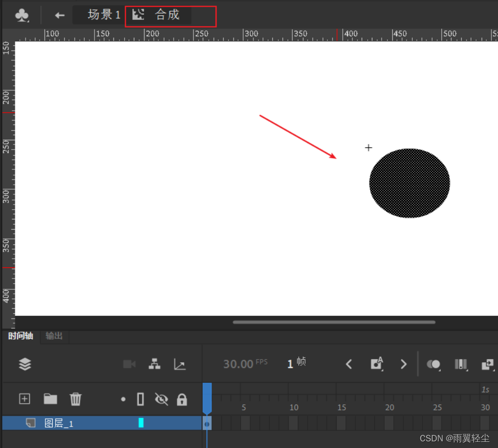Viewport: 498px width, 448px height.
Task: Open insert keyframe dropdown
Action: pos(376,364)
